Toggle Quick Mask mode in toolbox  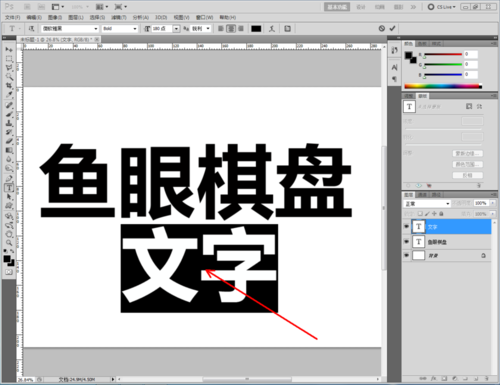point(9,272)
